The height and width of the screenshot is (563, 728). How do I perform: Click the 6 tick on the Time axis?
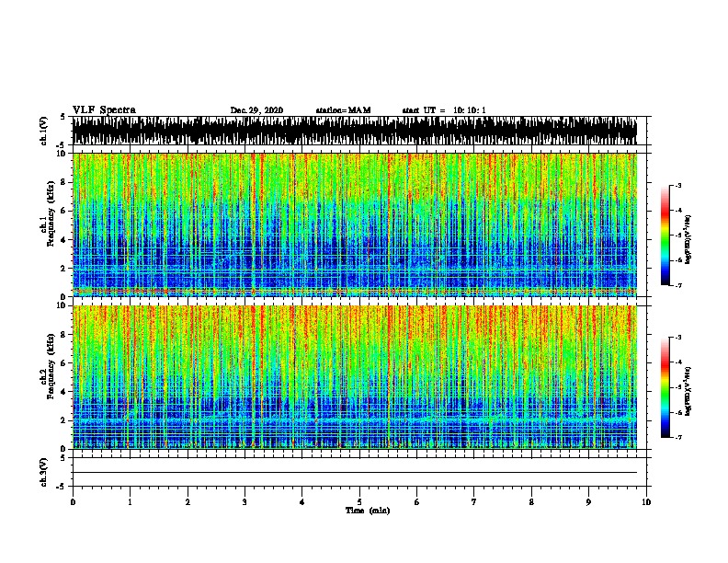[416, 502]
